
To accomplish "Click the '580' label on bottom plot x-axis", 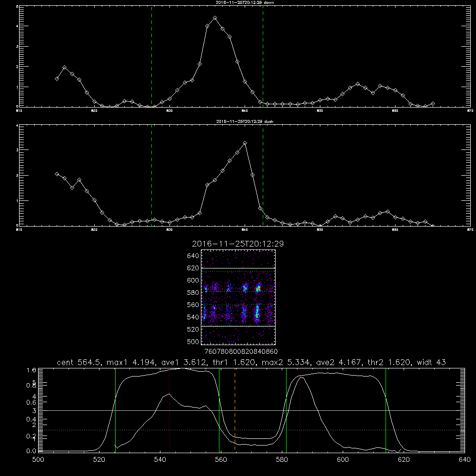I will (282, 460).
